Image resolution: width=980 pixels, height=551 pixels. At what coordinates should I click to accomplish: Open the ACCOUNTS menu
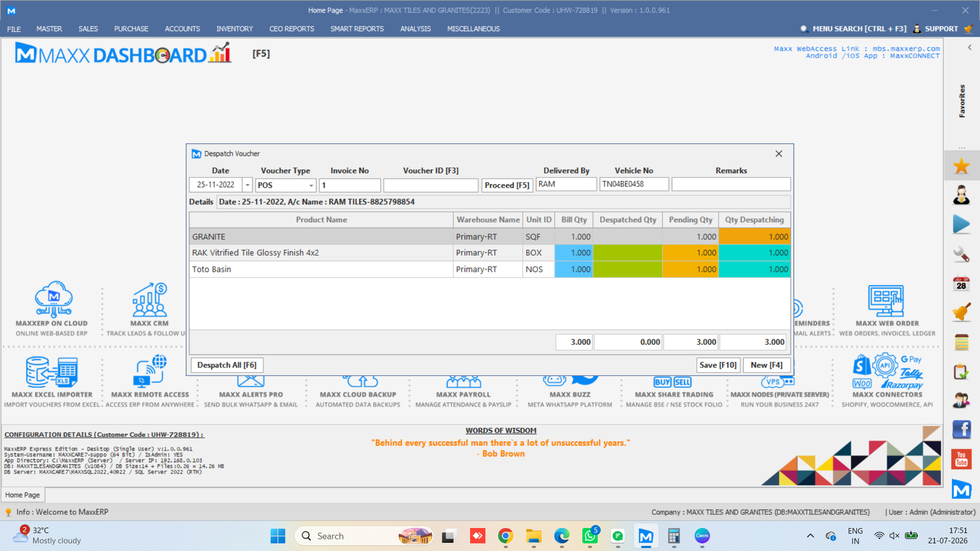pos(182,29)
